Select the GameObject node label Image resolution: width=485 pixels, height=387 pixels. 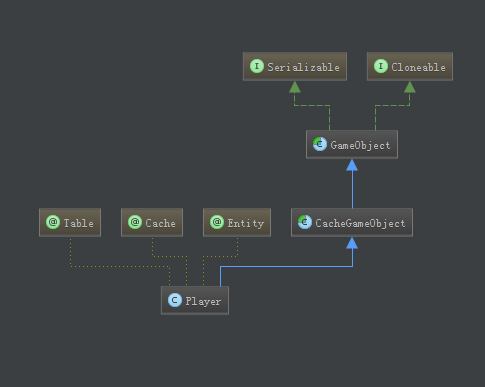coord(360,145)
